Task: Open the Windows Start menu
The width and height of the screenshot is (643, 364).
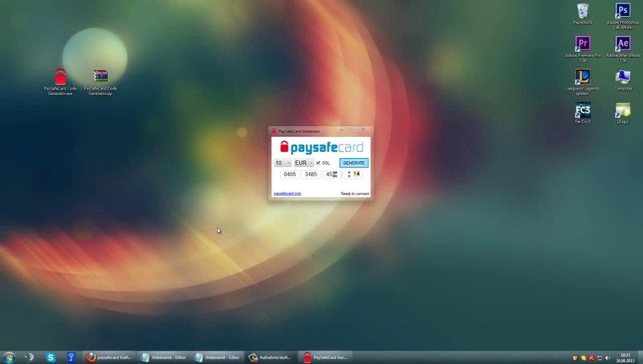Action: [x=9, y=357]
